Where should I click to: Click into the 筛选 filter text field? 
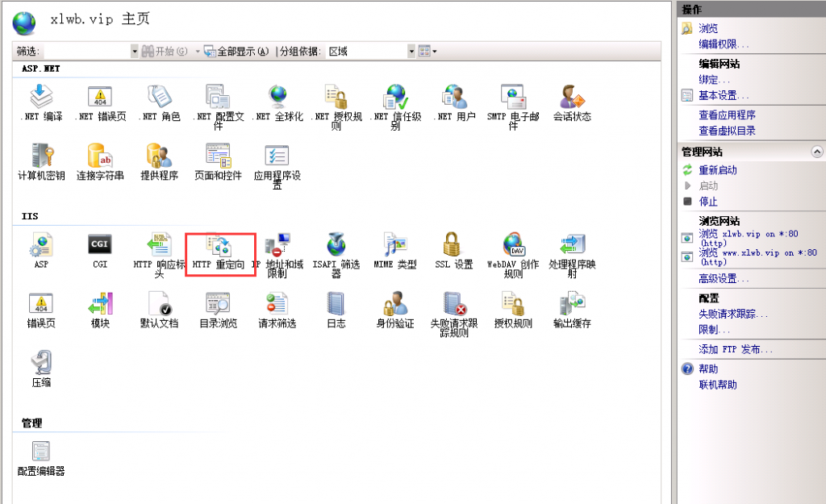pyautogui.click(x=87, y=51)
